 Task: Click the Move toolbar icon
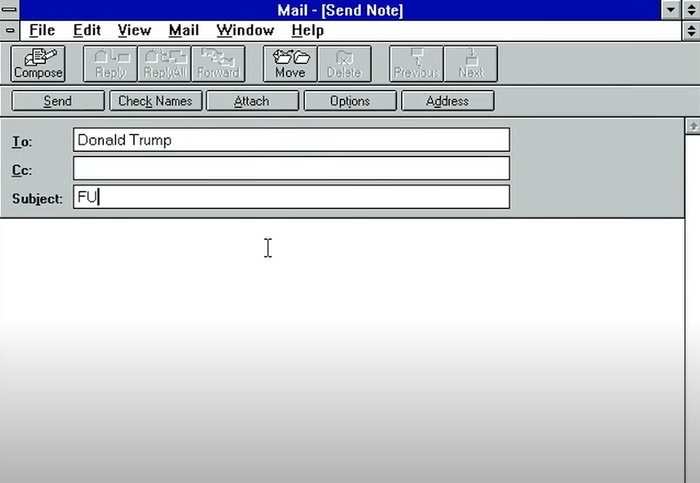click(290, 64)
